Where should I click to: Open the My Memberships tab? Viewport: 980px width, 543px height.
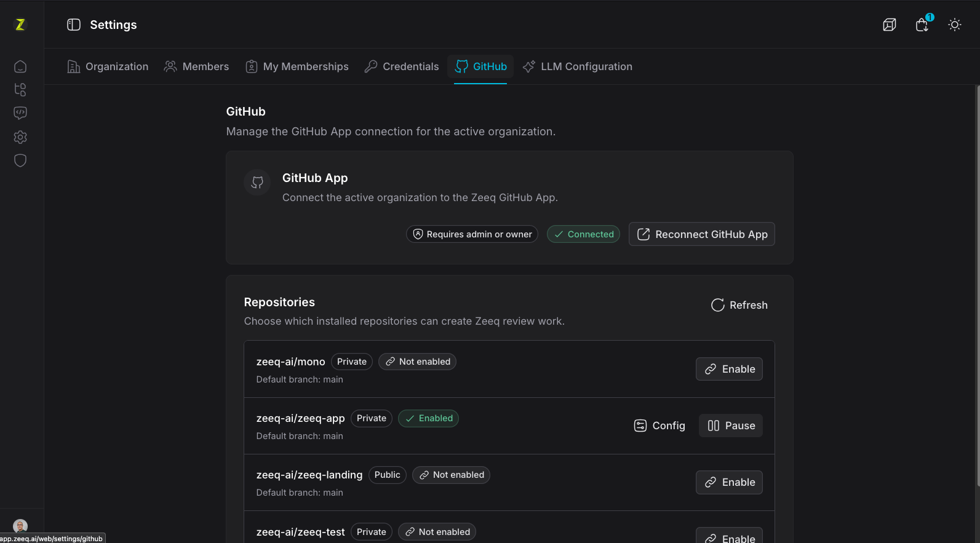pyautogui.click(x=297, y=66)
